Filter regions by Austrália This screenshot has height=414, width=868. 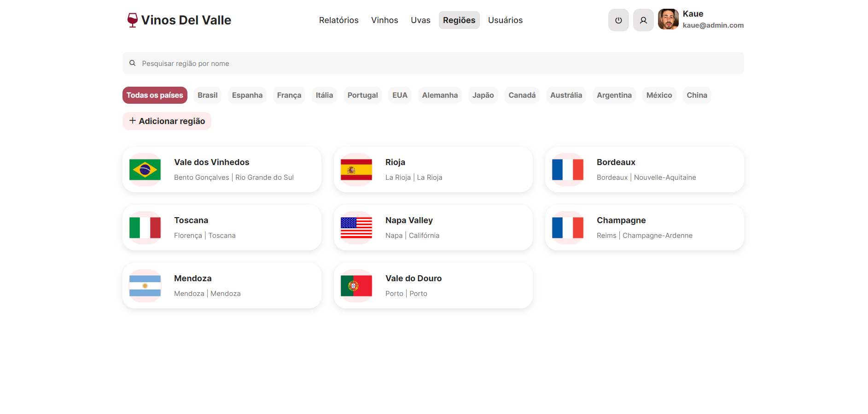point(566,95)
